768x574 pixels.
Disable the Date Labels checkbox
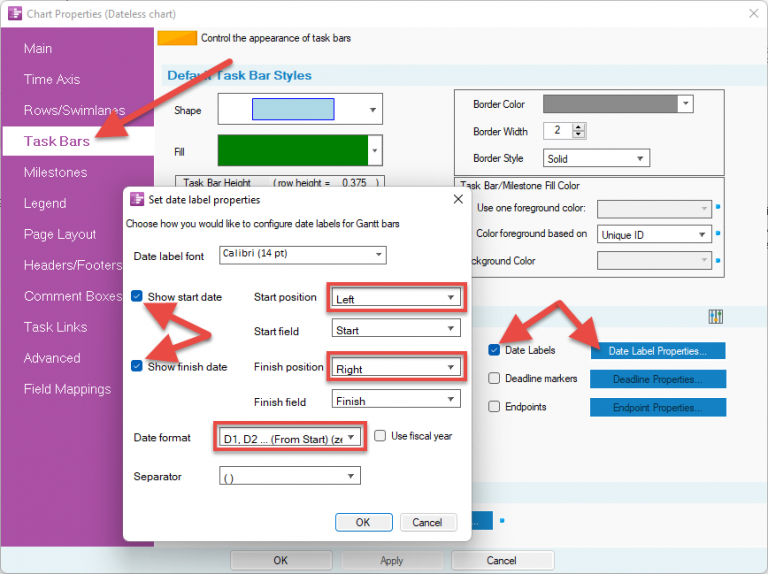[x=495, y=350]
